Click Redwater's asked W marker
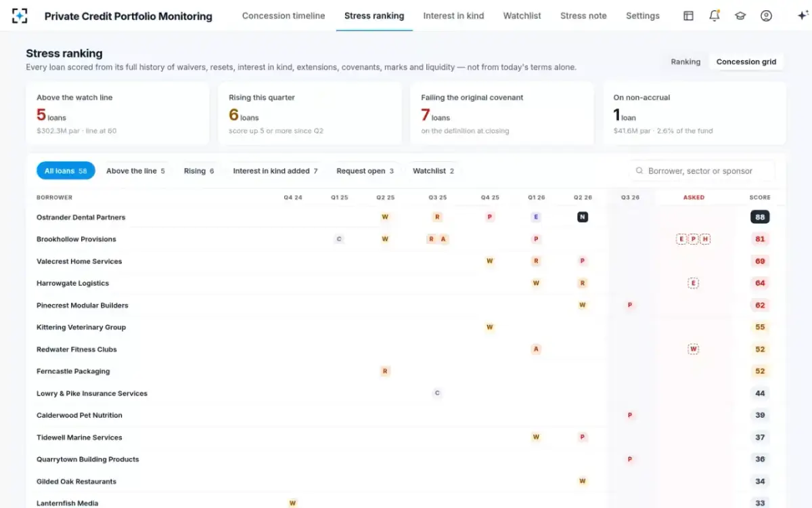The width and height of the screenshot is (812, 508). (x=693, y=349)
